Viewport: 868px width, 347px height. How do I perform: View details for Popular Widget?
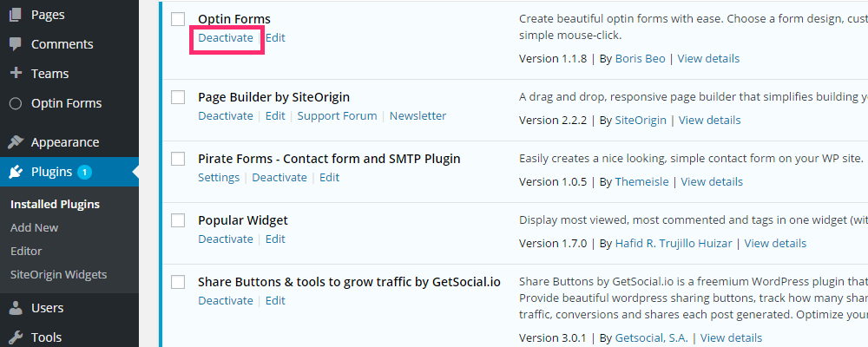[x=775, y=244]
